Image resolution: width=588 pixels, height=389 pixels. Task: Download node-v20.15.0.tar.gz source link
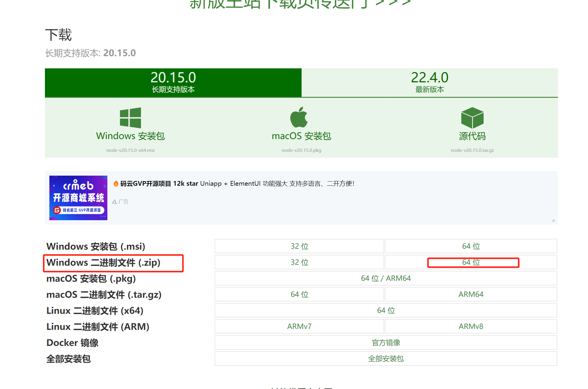(472, 150)
